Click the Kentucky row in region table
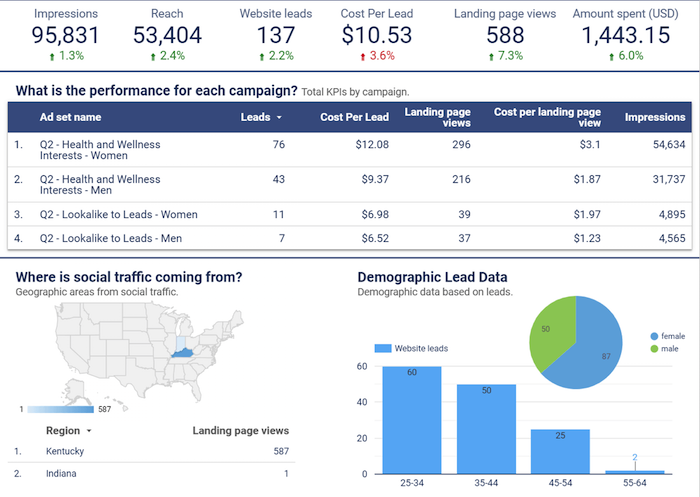This screenshot has width=700, height=497. (152, 451)
